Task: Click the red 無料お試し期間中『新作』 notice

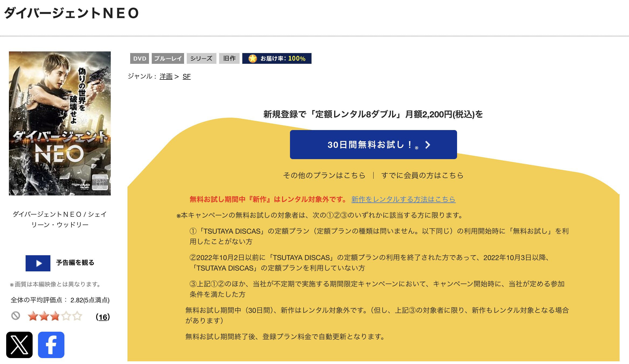Action: [268, 199]
